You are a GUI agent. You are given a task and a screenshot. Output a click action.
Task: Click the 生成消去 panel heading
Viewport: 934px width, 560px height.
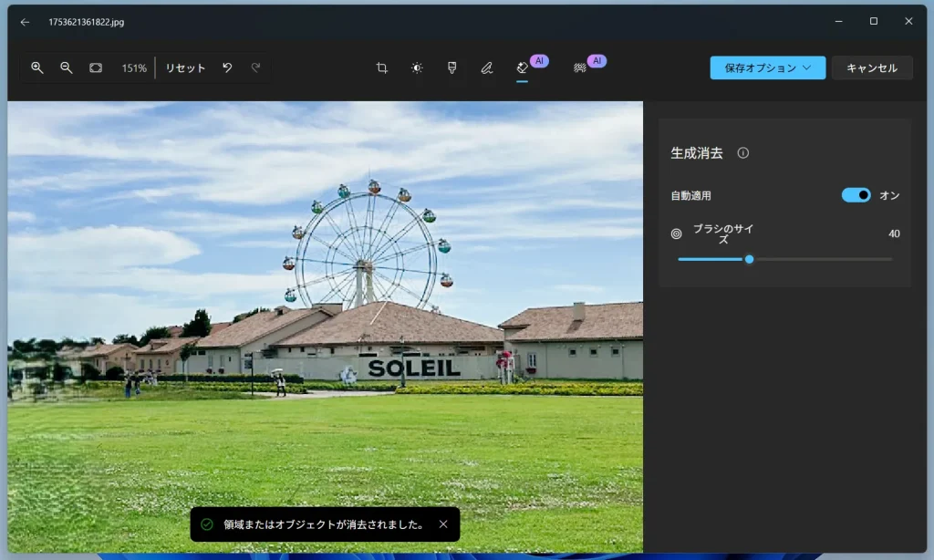(696, 153)
